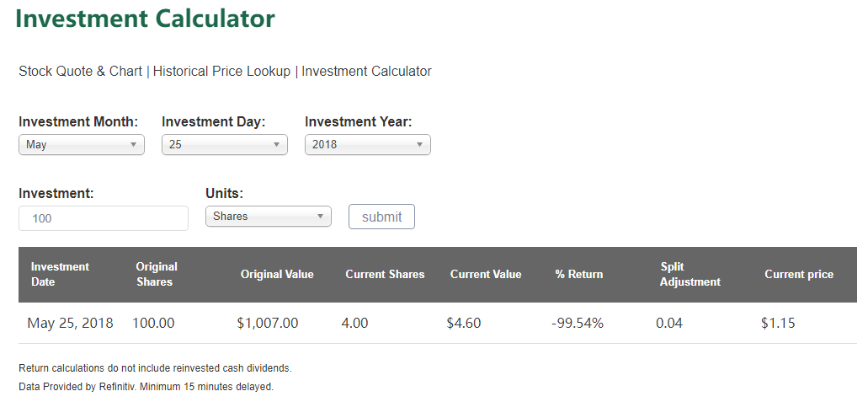Image resolution: width=868 pixels, height=402 pixels.
Task: Click the Original Shares column header
Action: (157, 274)
